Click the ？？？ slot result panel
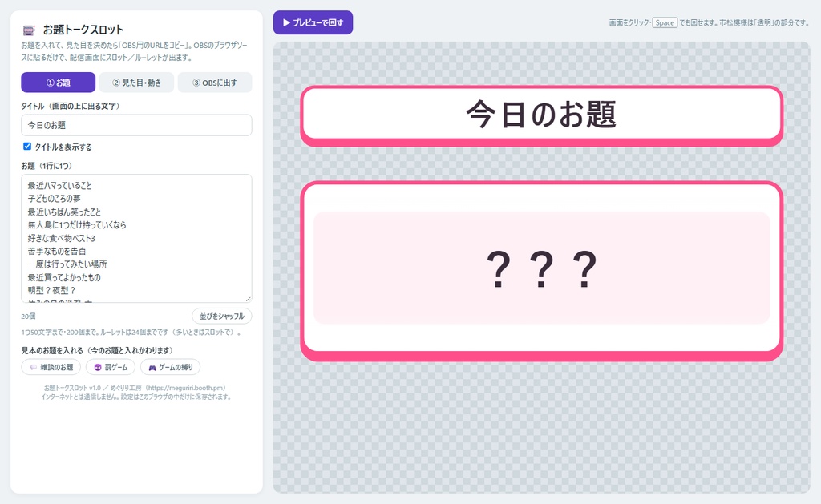Viewport: 821px width, 504px height. pos(541,268)
